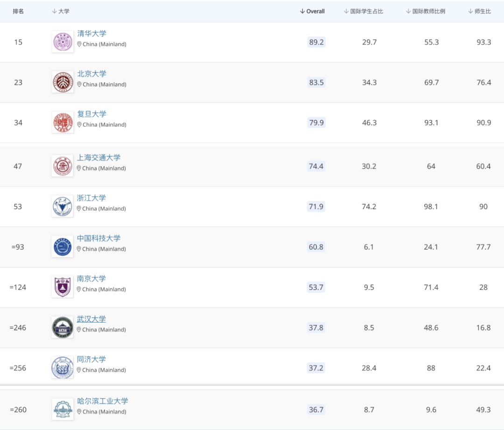This screenshot has height=430, width=504.
Task: Click Harbin Institute of Technology logo
Action: tap(63, 409)
